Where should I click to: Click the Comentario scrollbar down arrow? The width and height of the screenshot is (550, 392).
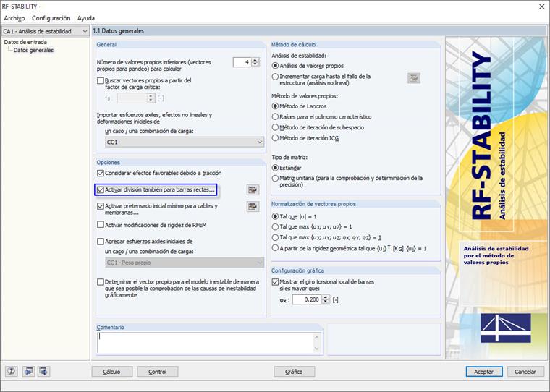pos(317,348)
